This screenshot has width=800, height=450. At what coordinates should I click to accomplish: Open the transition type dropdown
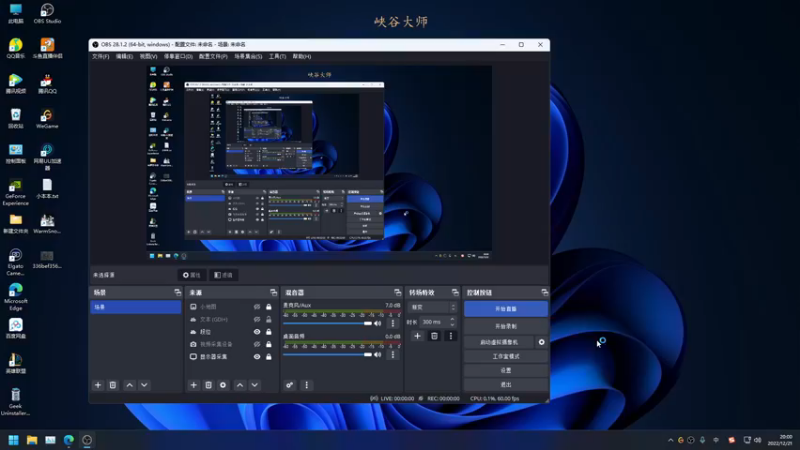coord(433,307)
